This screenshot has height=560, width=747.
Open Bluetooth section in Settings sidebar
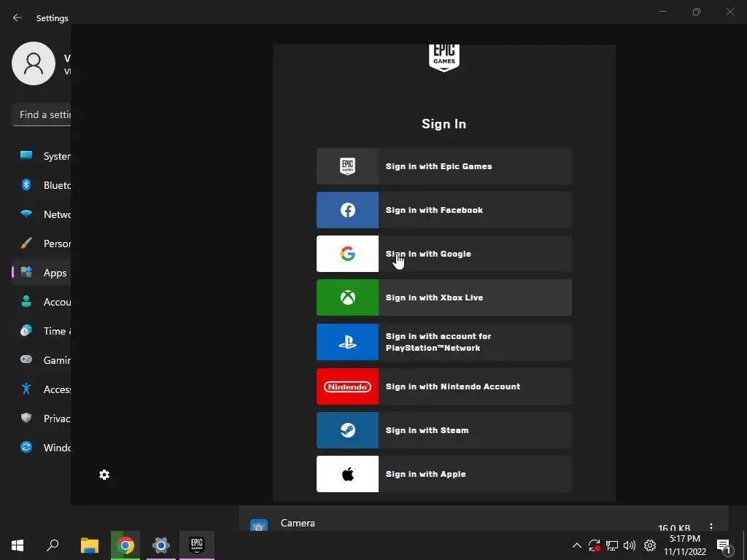pyautogui.click(x=42, y=185)
